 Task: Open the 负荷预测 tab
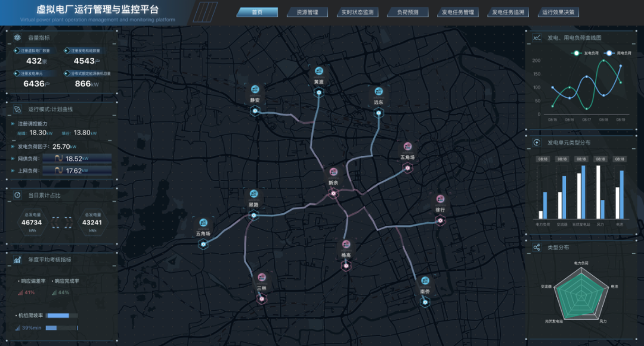click(407, 13)
